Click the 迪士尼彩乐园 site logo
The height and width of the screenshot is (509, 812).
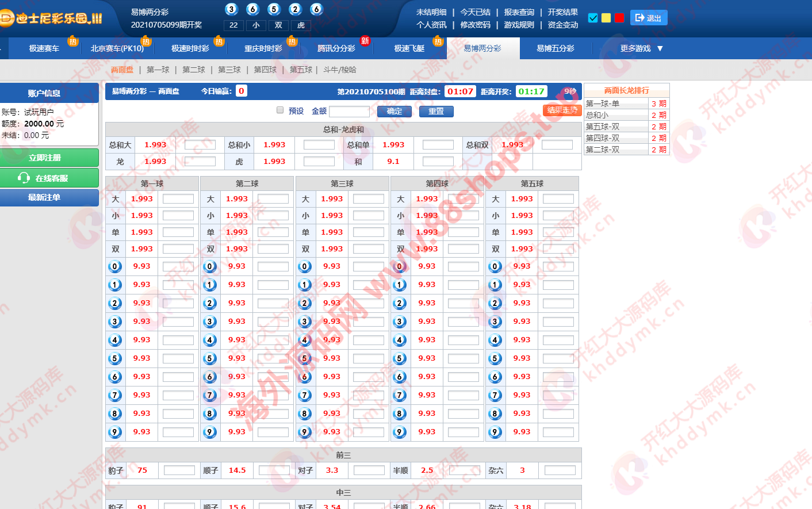[52, 18]
